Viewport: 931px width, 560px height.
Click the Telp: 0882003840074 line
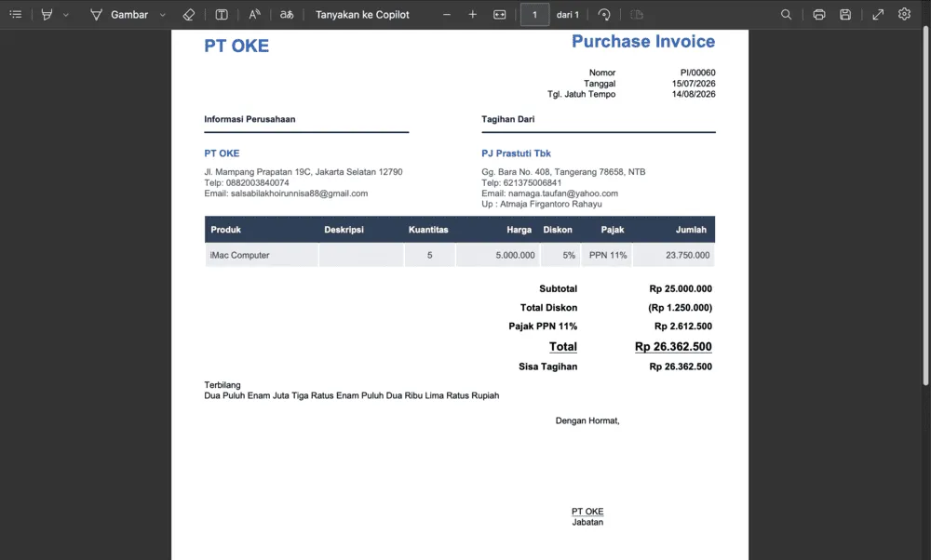point(247,182)
